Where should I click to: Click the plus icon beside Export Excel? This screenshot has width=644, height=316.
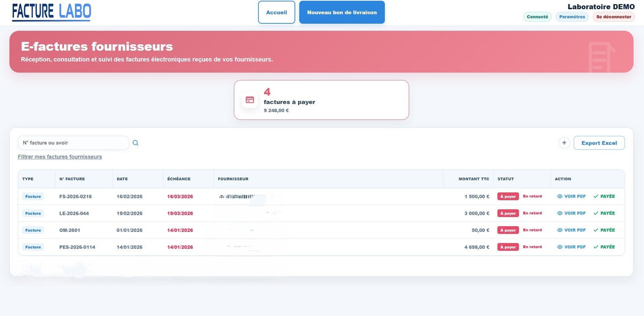tap(564, 143)
